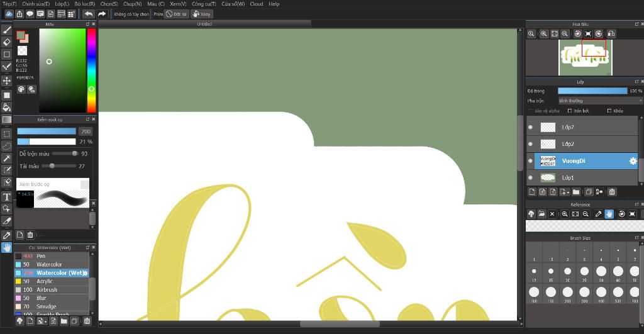The width and height of the screenshot is (644, 334).
Task: Enable the Bảo vệ alpha checkbox
Action: click(x=531, y=111)
